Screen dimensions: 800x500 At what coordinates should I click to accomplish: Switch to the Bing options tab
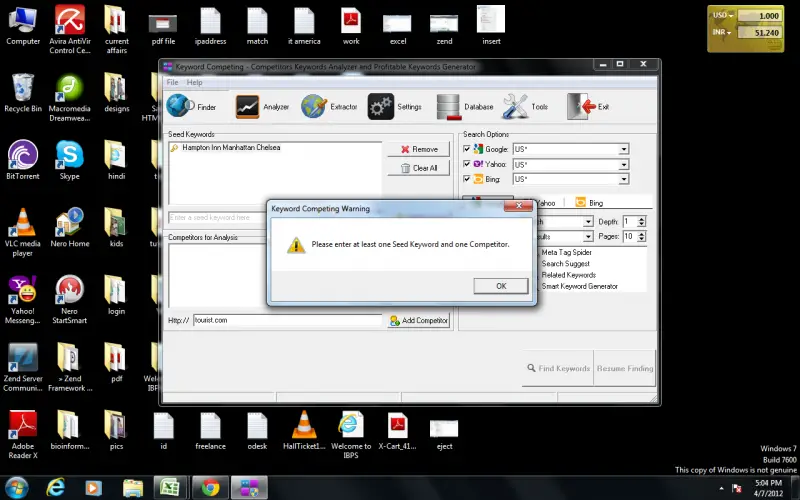tap(589, 203)
